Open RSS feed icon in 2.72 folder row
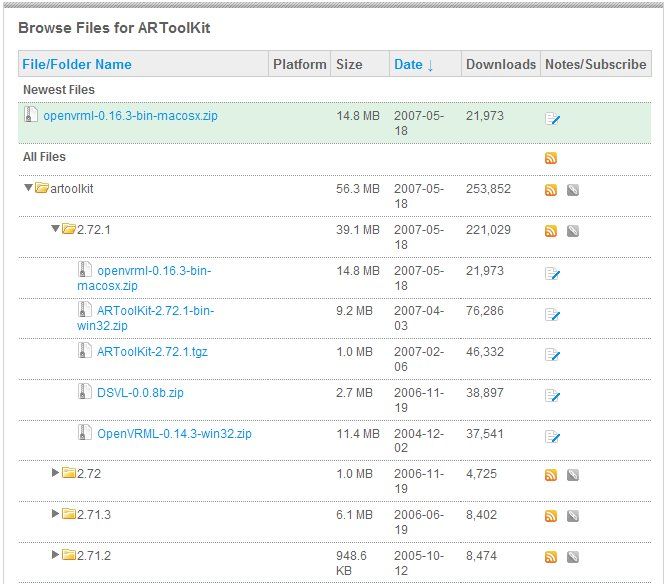This screenshot has height=584, width=668. (x=551, y=475)
